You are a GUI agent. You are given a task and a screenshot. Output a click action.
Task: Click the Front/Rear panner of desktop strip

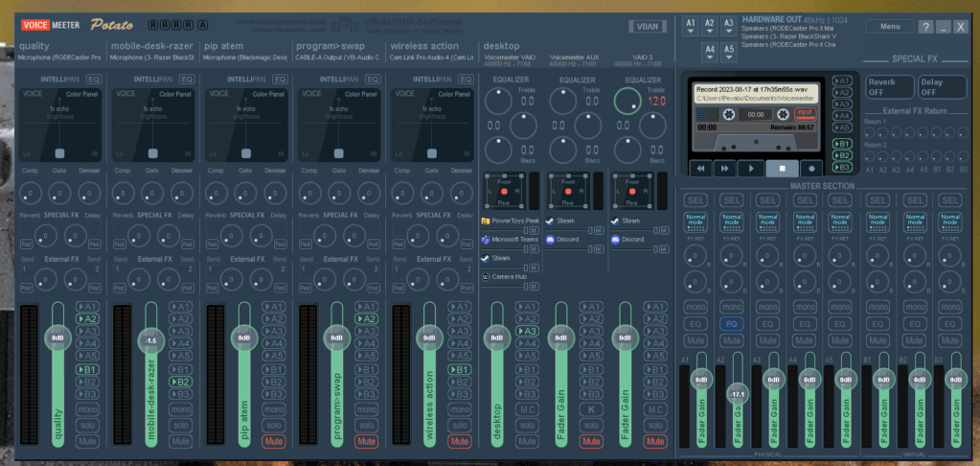tap(504, 191)
